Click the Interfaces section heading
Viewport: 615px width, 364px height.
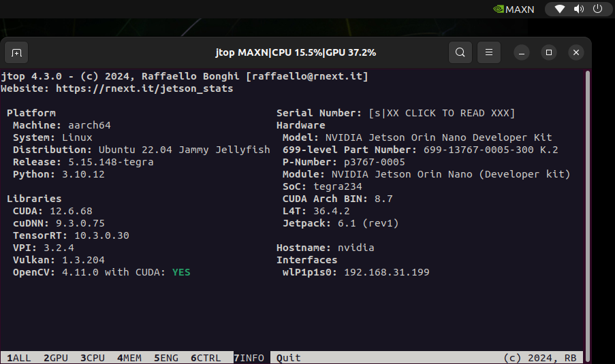point(306,260)
